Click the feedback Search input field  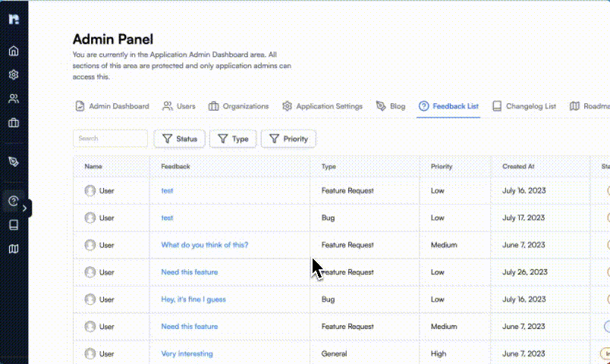point(110,139)
